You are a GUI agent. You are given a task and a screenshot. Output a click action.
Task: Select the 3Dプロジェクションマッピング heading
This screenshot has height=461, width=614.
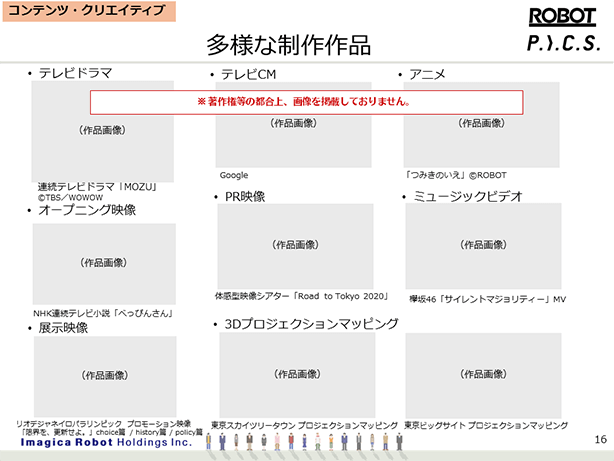[x=311, y=324]
